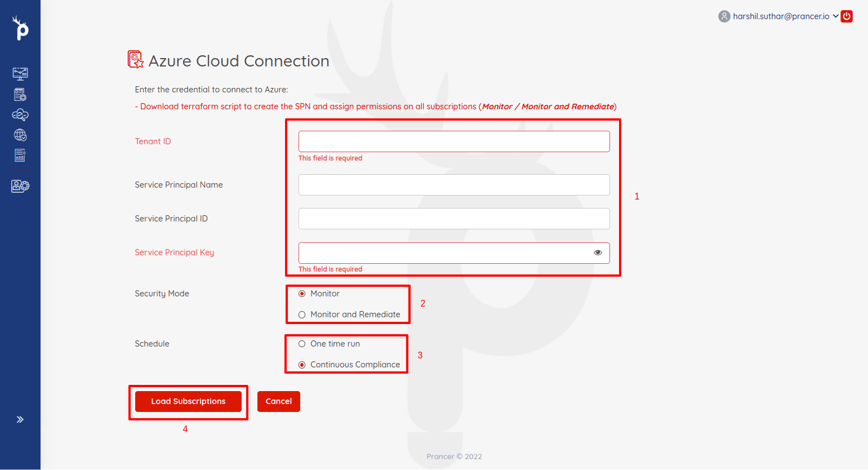Select Monitor and Remediate security mode
Viewport: 868px width, 470px height.
point(302,314)
